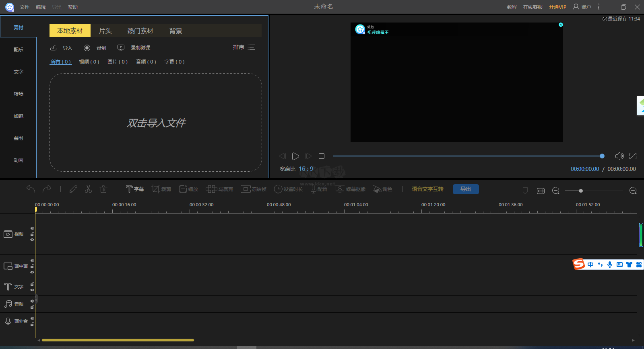Mute the 画中画 track
Viewport: 644px width, 349px height.
click(x=32, y=261)
